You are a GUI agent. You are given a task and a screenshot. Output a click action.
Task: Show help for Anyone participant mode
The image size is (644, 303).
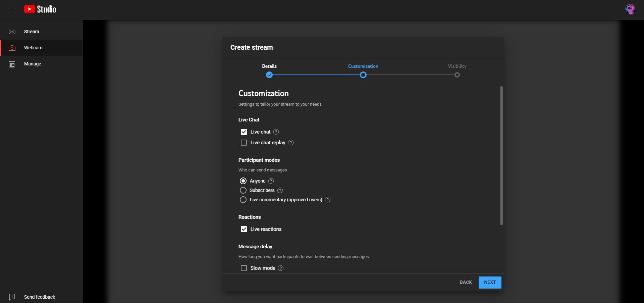[271, 181]
